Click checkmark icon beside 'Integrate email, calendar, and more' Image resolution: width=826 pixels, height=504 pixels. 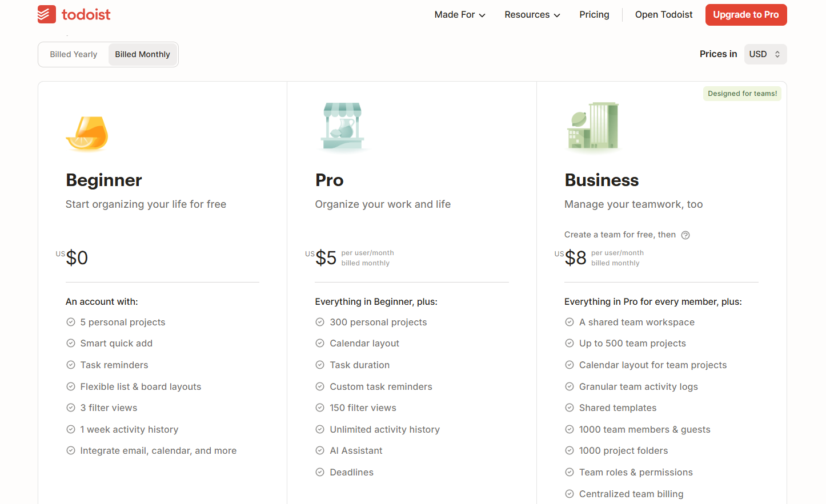click(x=71, y=450)
